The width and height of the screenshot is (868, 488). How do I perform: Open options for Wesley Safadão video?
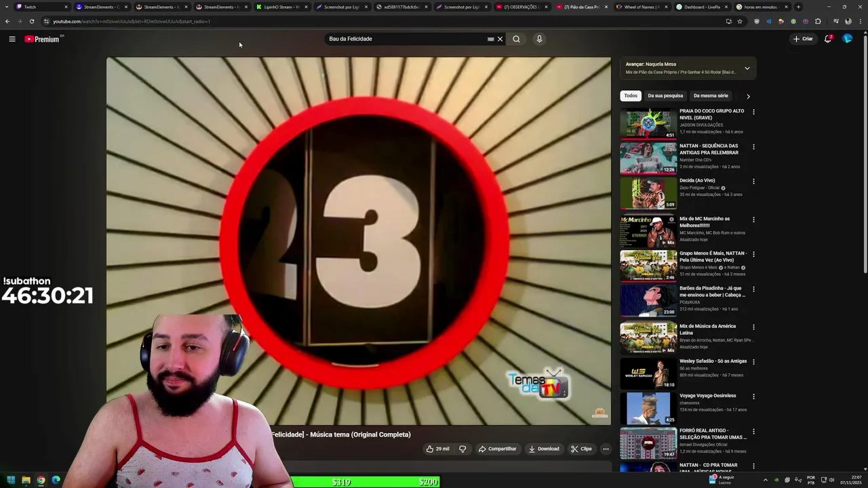753,361
